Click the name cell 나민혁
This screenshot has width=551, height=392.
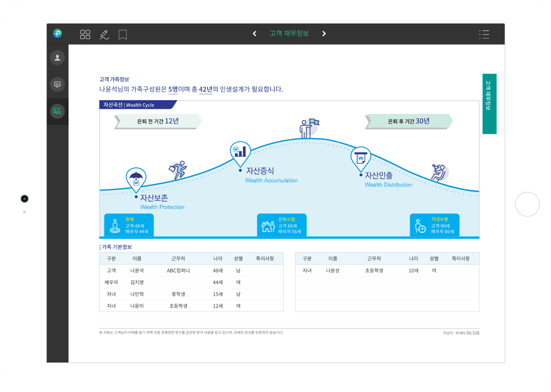[x=137, y=294]
